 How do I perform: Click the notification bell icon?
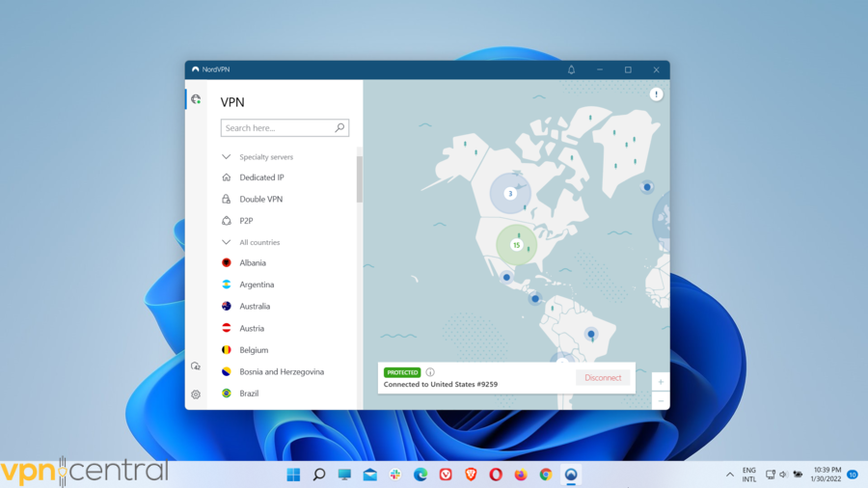[x=571, y=69]
